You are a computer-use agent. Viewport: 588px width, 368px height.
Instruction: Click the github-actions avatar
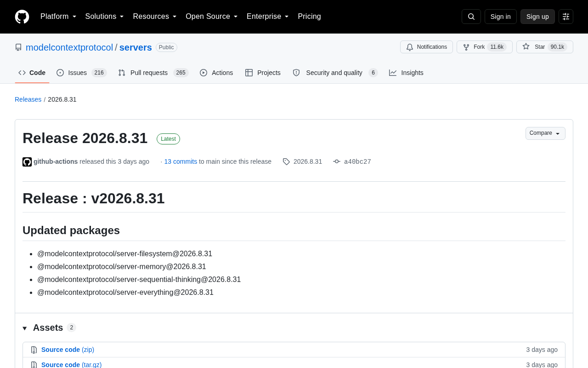click(x=27, y=162)
